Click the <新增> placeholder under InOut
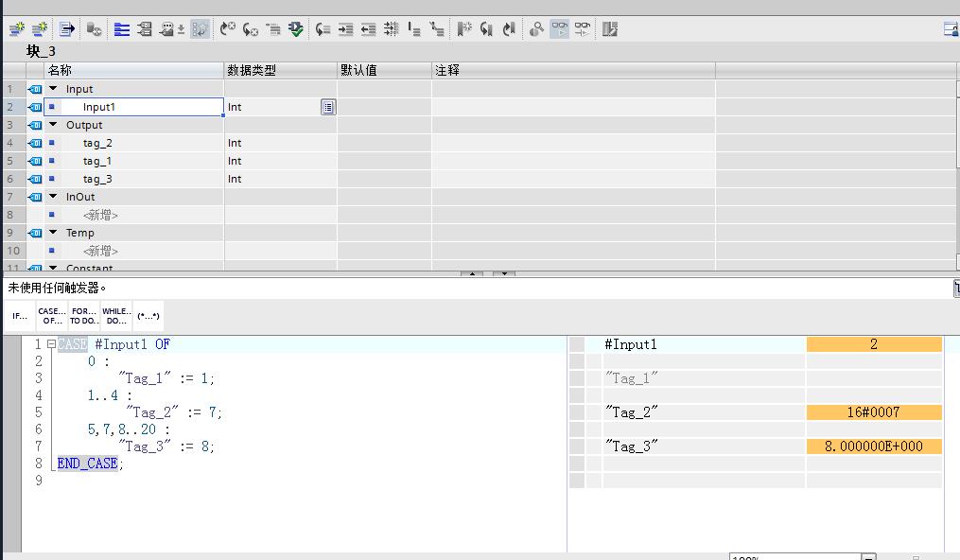Screen dimensions: 960x560 click(100, 215)
